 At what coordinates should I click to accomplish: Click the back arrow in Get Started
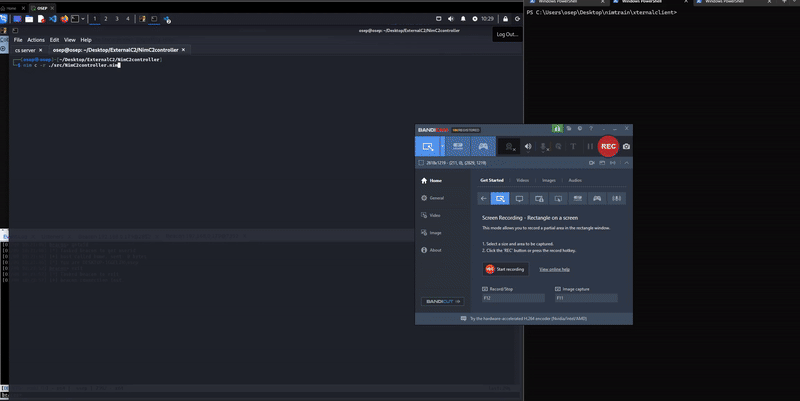tap(484, 198)
